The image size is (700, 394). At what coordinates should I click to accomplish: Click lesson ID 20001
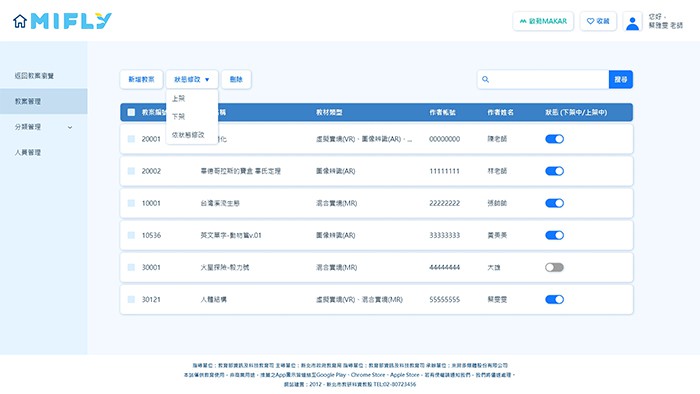tap(151, 139)
